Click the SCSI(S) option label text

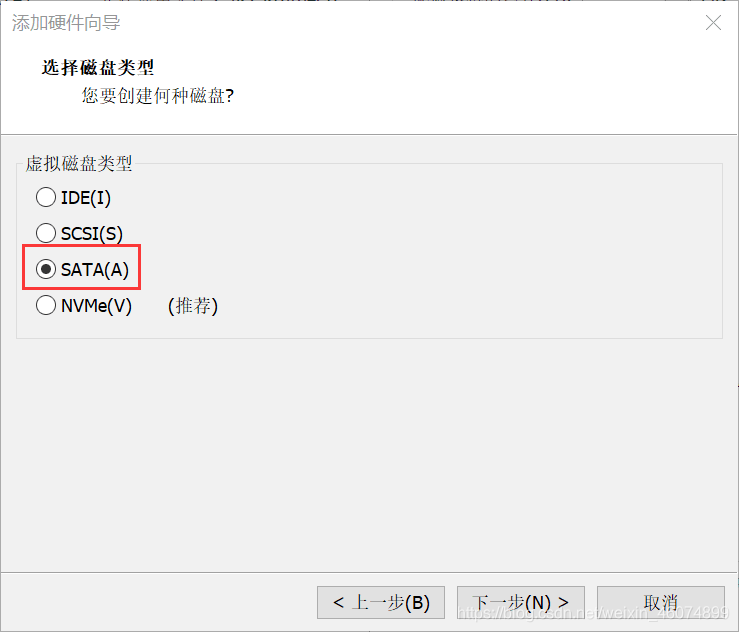[x=92, y=233]
